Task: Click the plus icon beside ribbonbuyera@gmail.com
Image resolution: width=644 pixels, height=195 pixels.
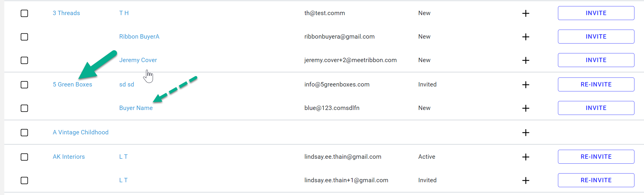Action: (526, 37)
